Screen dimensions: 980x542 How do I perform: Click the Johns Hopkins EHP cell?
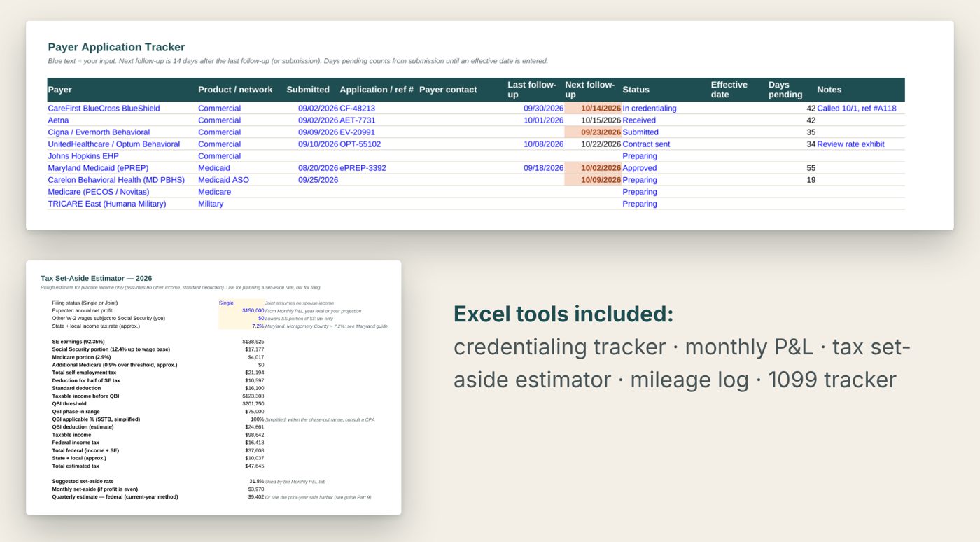pyautogui.click(x=83, y=156)
